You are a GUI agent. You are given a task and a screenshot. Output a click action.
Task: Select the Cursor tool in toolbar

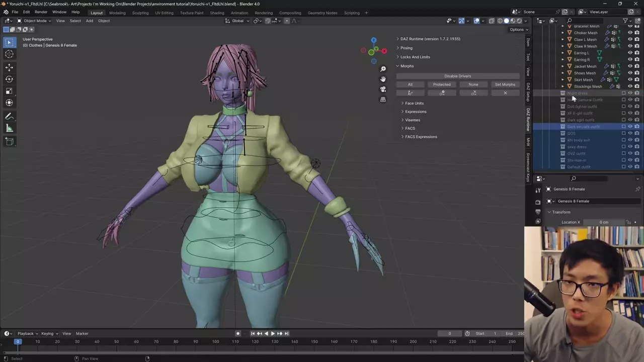(9, 54)
